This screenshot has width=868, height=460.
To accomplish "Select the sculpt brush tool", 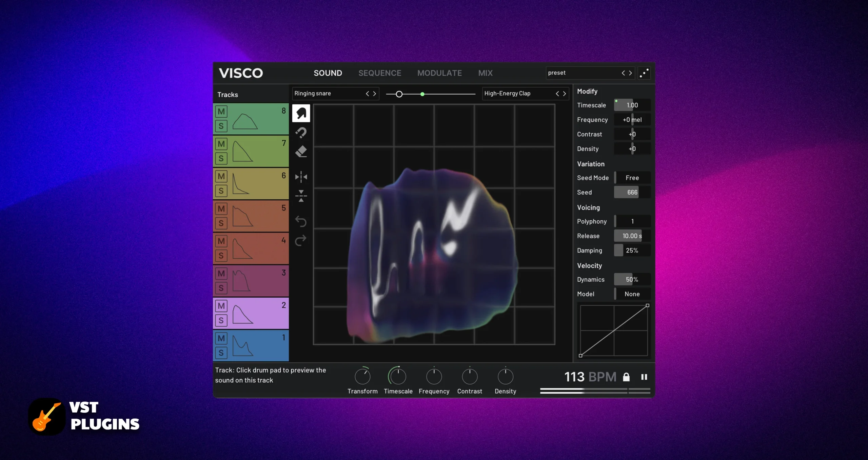I will pyautogui.click(x=301, y=113).
